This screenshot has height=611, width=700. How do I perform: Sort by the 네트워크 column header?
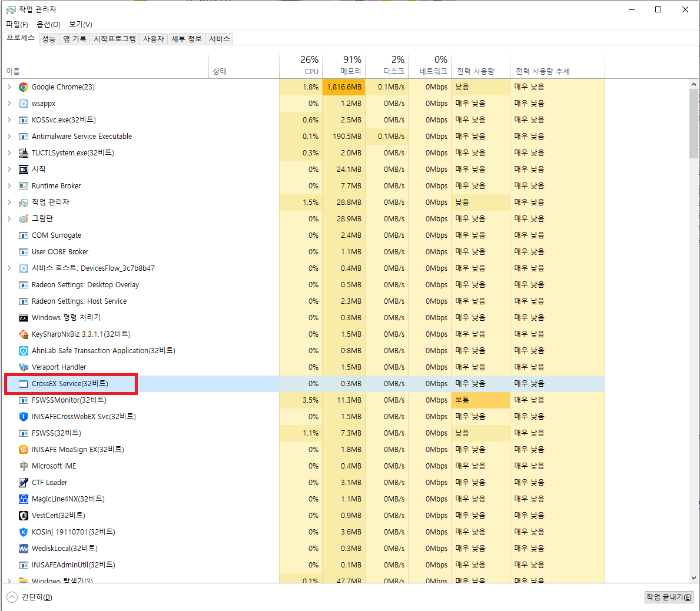(429, 66)
